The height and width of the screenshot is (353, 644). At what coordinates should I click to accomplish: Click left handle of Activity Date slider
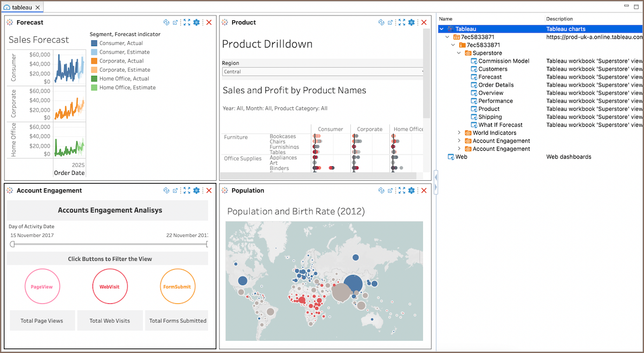click(x=12, y=244)
